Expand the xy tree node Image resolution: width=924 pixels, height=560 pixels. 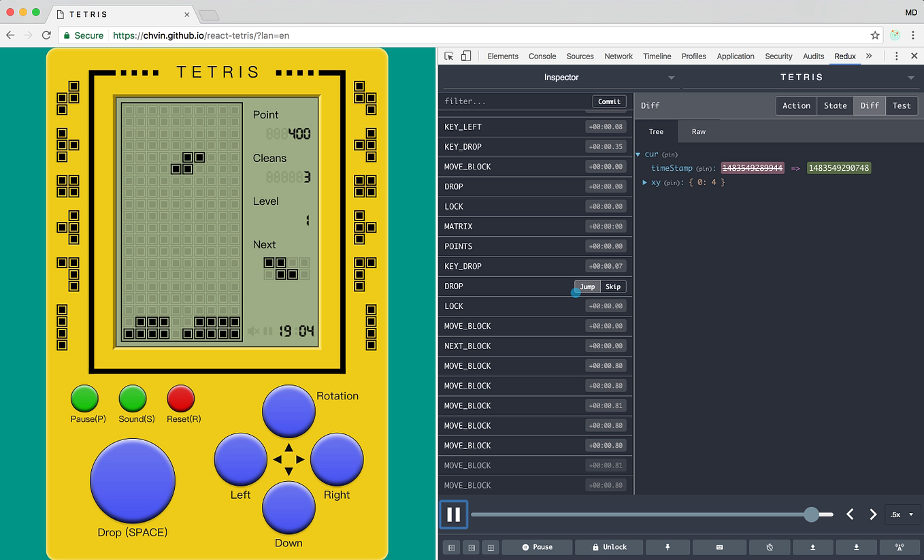tap(645, 182)
